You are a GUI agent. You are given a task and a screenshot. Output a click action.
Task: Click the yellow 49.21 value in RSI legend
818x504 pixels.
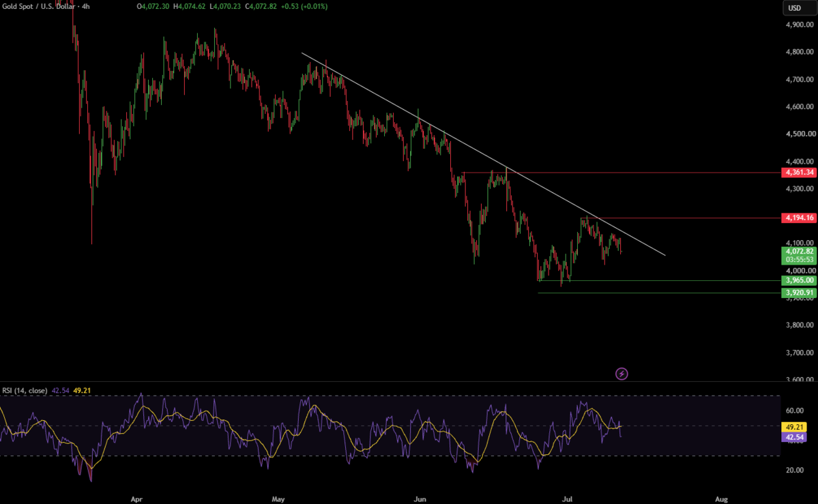tap(82, 390)
